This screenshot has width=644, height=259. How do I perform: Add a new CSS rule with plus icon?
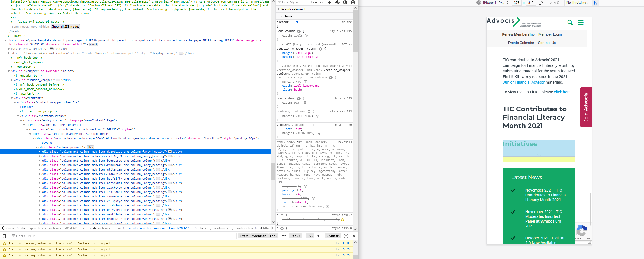click(329, 2)
